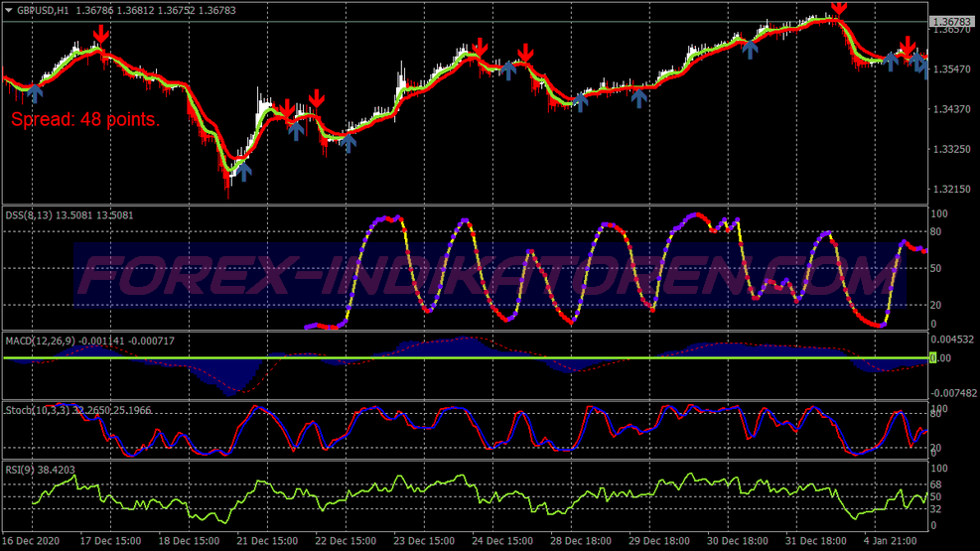The height and width of the screenshot is (551, 980).
Task: Click the 28 Dec 18:00 time label
Action: (581, 541)
